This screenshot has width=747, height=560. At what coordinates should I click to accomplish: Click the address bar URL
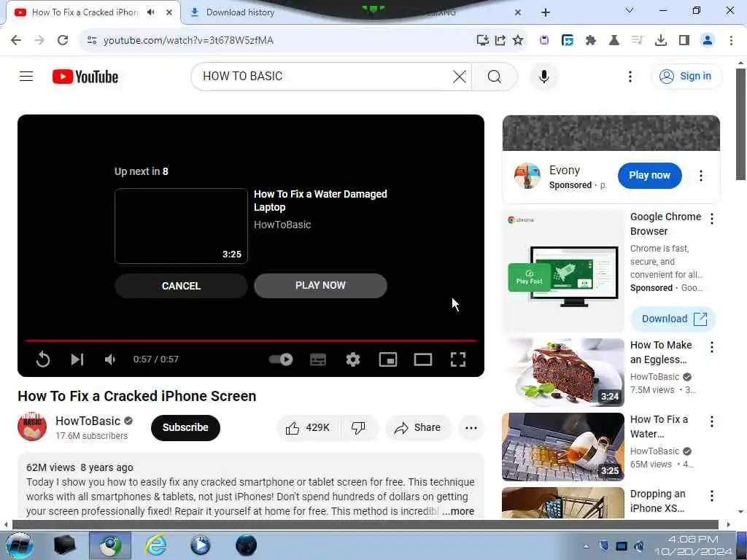(188, 41)
